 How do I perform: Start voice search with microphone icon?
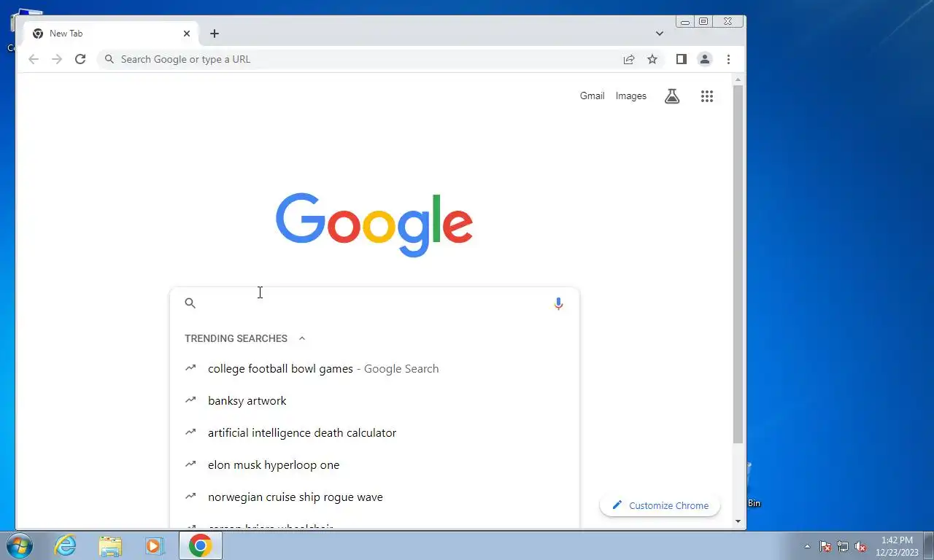(x=558, y=303)
